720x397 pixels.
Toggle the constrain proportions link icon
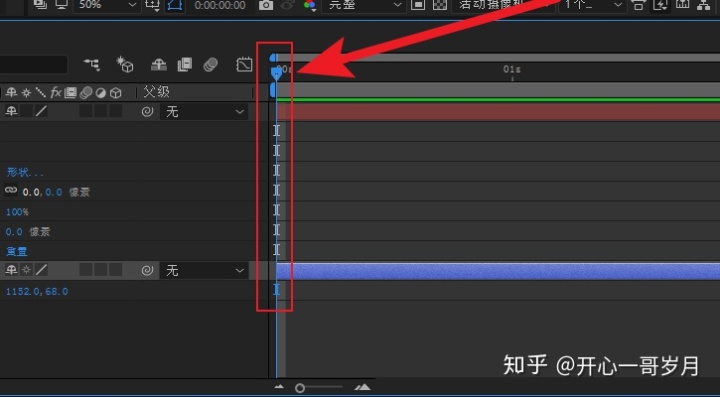[x=11, y=190]
